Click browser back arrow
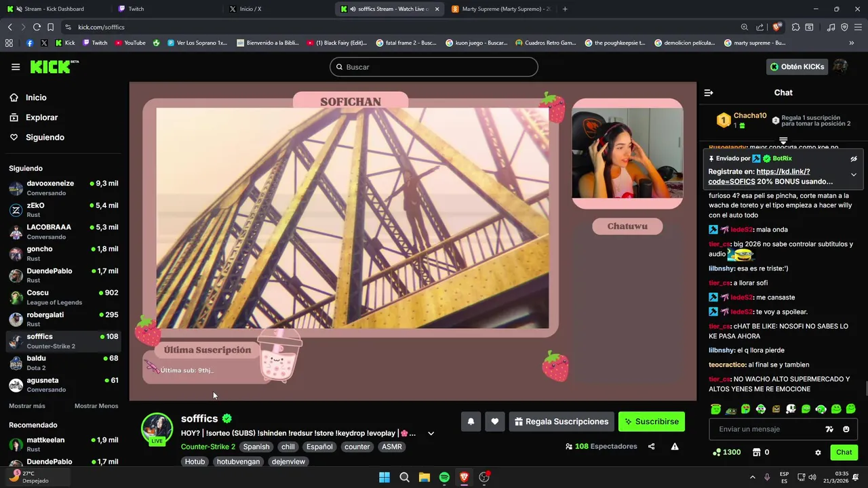868x488 pixels. coord(9,27)
